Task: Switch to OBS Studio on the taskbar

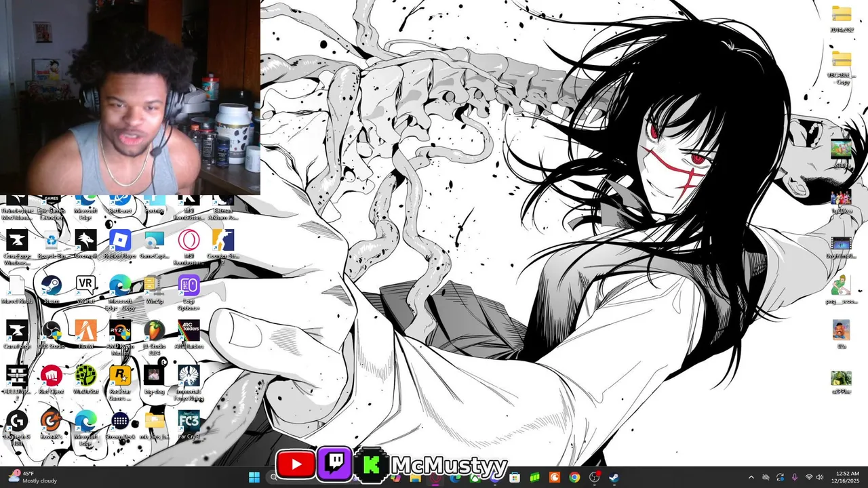Action: 595,477
